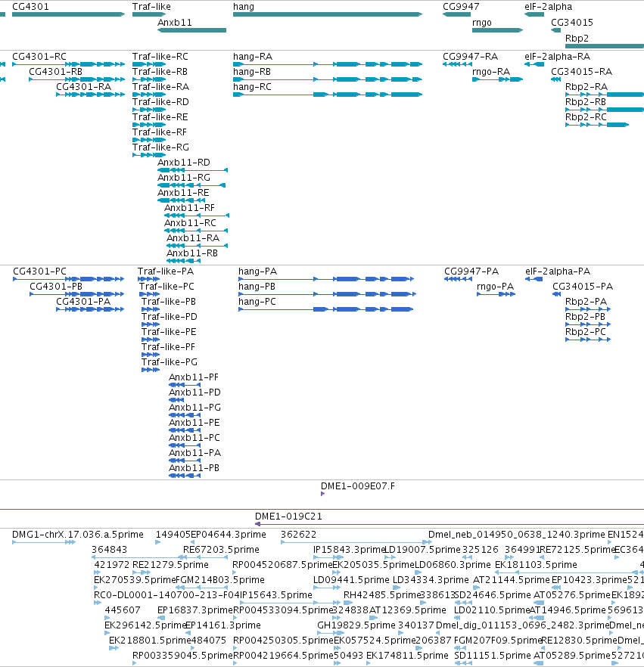Click EST DMG1-chrX.17.036.a.5prime
644x667 pixels.
[44, 542]
